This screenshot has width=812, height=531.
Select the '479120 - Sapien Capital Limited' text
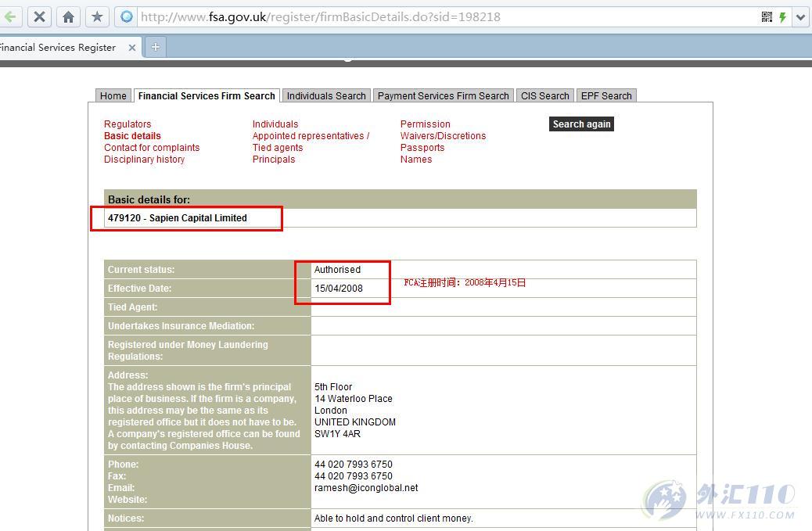(x=177, y=218)
